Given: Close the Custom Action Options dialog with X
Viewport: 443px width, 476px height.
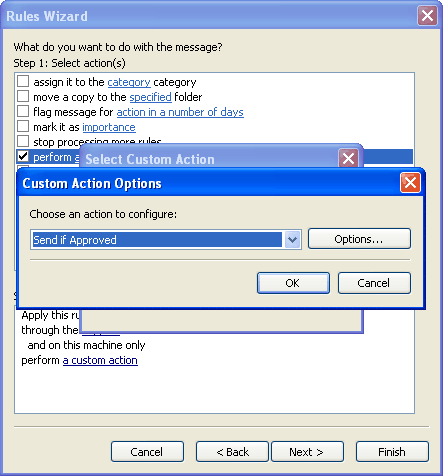Looking at the screenshot, I should 410,183.
